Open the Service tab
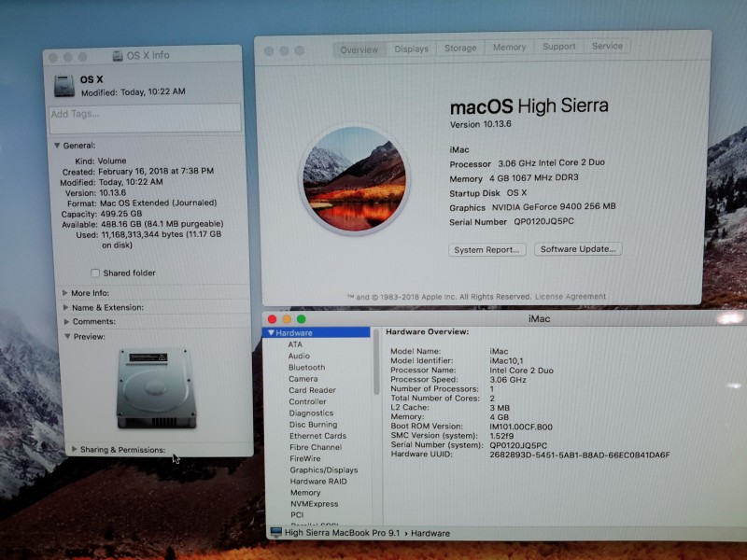747x560 pixels. coord(607,46)
